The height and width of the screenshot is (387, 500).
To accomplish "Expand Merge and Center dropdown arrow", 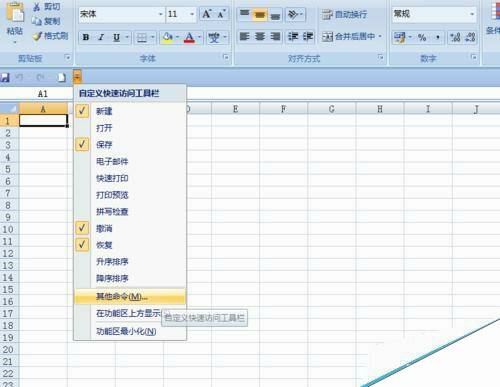I will (380, 36).
